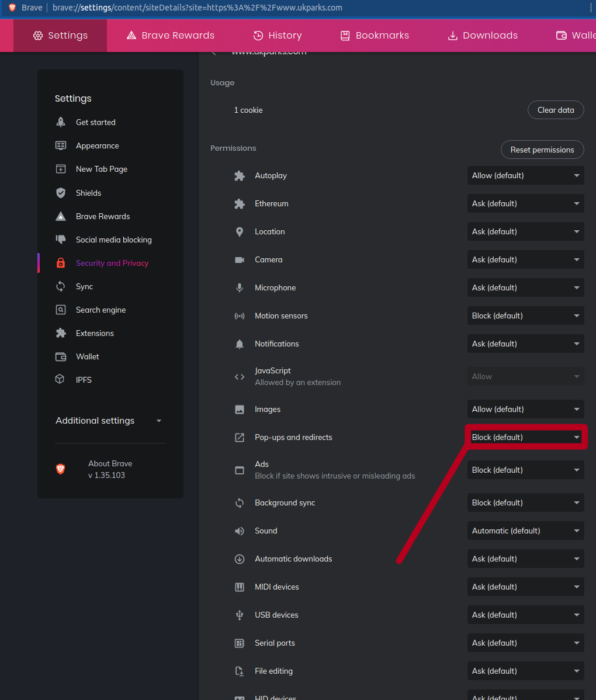The height and width of the screenshot is (700, 596).
Task: Open the Autoplay permission dropdown
Action: 525,175
